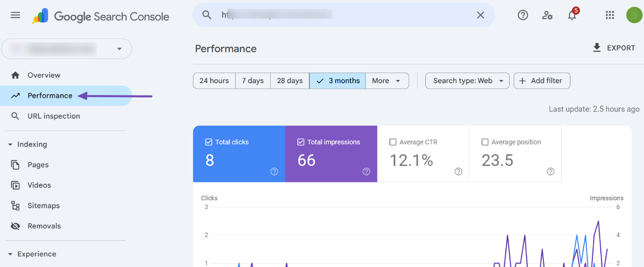
Task: Open the manage users and settings icon
Action: point(547,15)
